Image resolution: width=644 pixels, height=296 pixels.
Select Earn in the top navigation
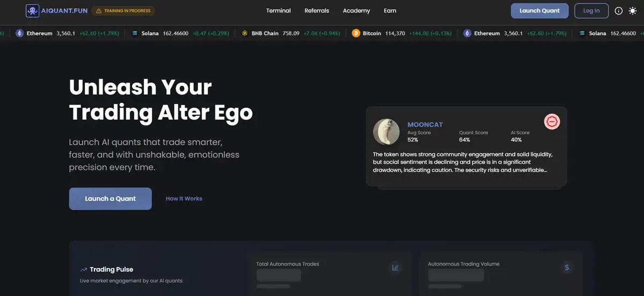pos(390,11)
